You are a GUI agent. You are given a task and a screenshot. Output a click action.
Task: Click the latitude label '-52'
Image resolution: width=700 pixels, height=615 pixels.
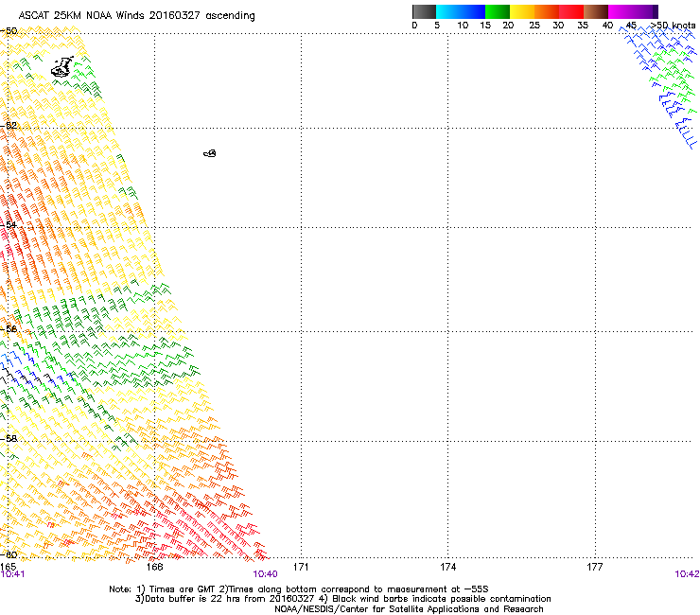point(9,126)
